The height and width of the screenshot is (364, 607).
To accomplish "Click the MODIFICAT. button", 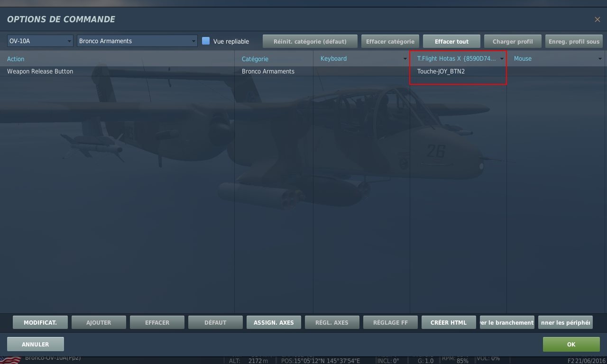I will [x=40, y=322].
